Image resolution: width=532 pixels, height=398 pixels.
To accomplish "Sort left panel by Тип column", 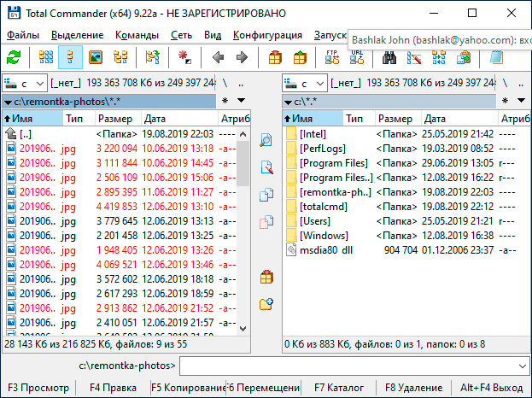I will (79, 119).
